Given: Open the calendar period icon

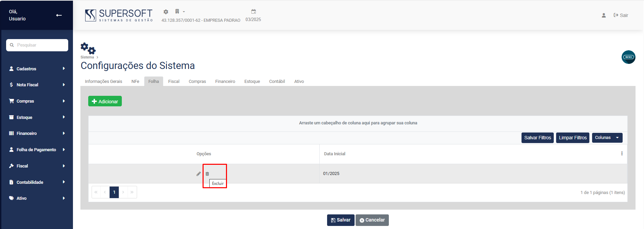Looking at the screenshot, I should pos(253,12).
